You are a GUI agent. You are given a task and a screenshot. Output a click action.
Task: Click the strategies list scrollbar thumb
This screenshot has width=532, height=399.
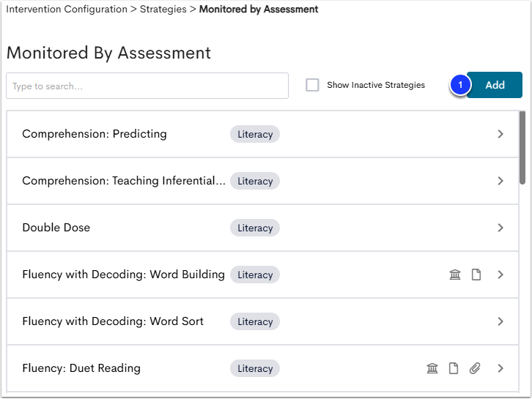pyautogui.click(x=522, y=148)
